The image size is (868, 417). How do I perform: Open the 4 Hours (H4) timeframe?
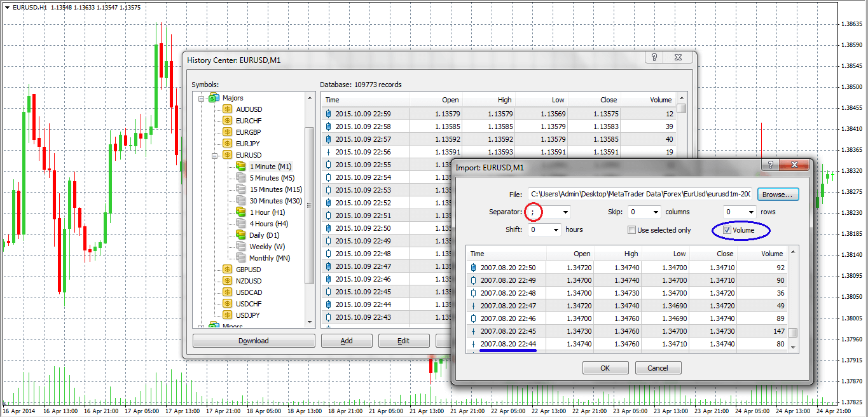coord(269,224)
